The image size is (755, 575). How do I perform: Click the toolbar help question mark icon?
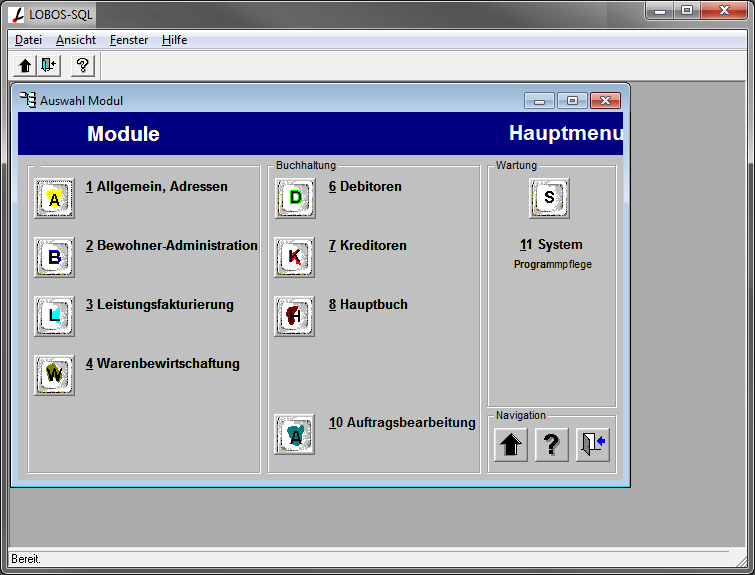(82, 66)
